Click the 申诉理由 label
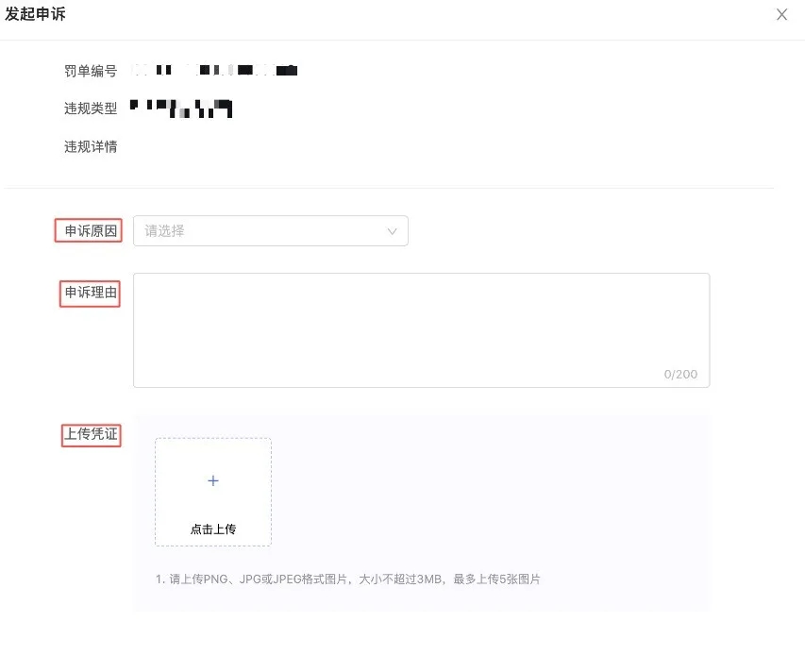Screen dimensions: 805x672 (x=91, y=293)
